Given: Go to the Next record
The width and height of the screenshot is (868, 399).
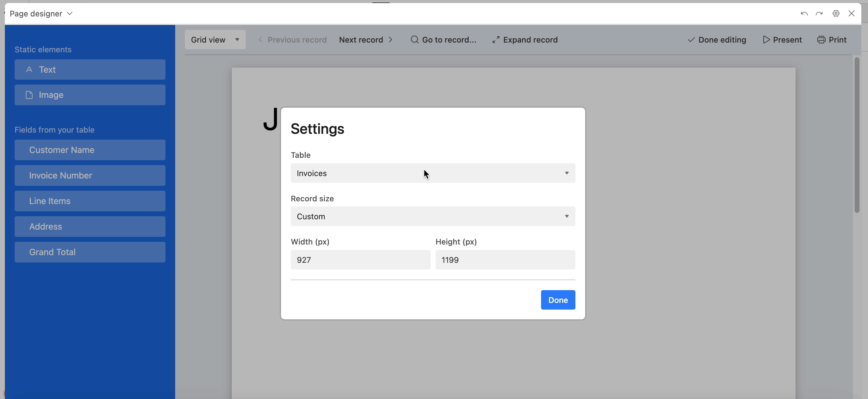Looking at the screenshot, I should [366, 40].
